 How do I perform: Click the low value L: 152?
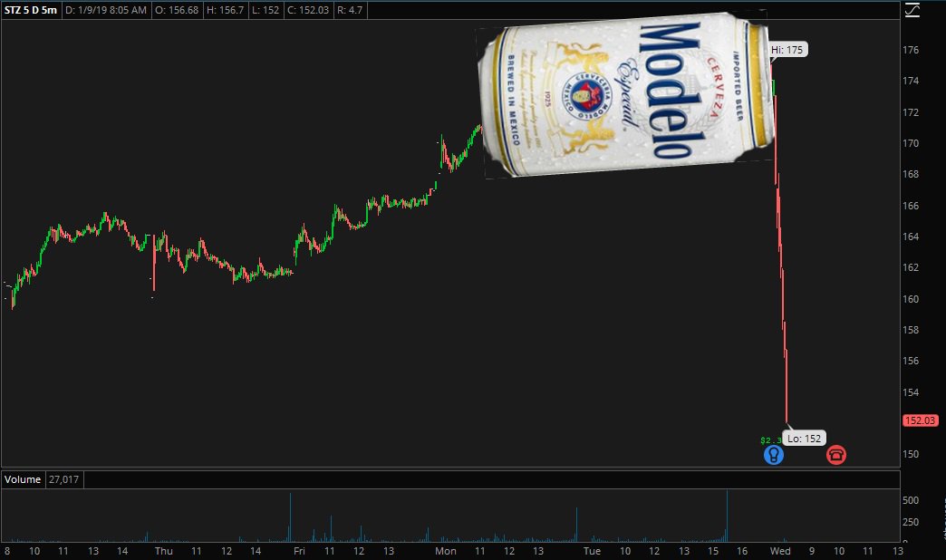[265, 10]
